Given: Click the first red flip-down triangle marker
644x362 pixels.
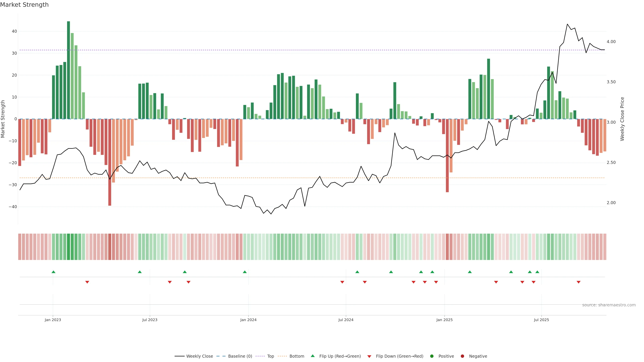Looking at the screenshot, I should (x=87, y=282).
